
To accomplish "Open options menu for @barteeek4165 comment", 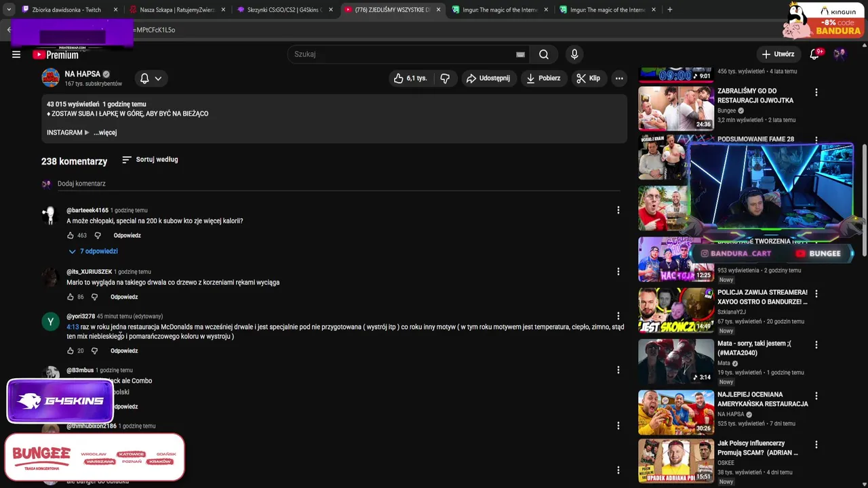I will coord(618,210).
